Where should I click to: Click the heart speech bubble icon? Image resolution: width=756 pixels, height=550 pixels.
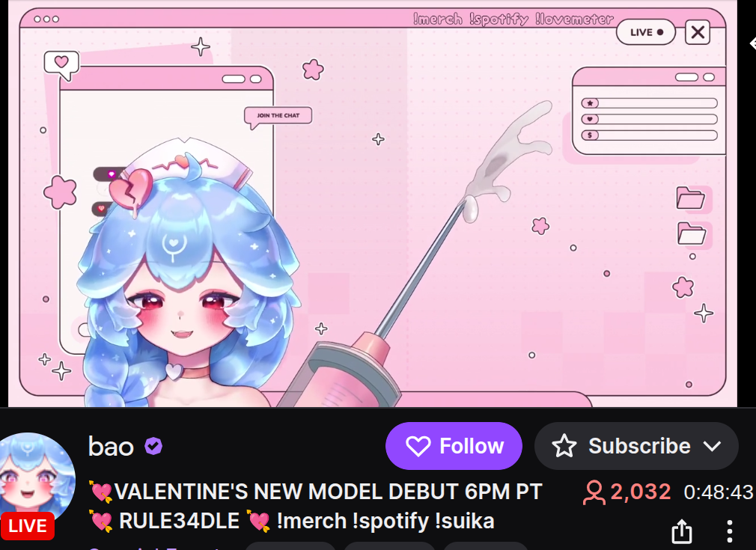pyautogui.click(x=61, y=65)
